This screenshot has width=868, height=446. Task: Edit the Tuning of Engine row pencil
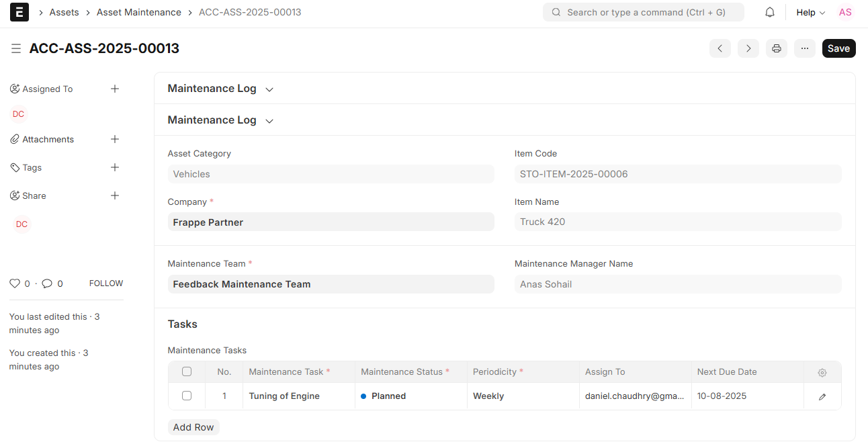pos(822,397)
